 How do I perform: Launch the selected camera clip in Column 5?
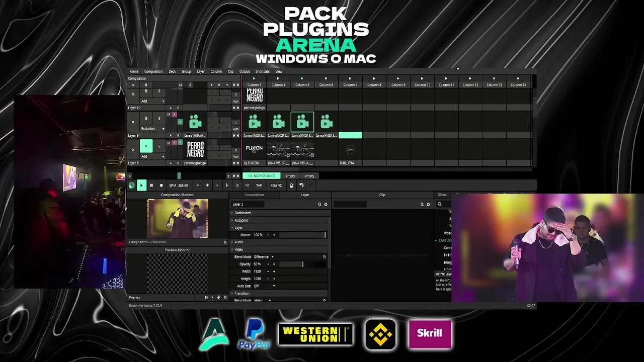[302, 122]
